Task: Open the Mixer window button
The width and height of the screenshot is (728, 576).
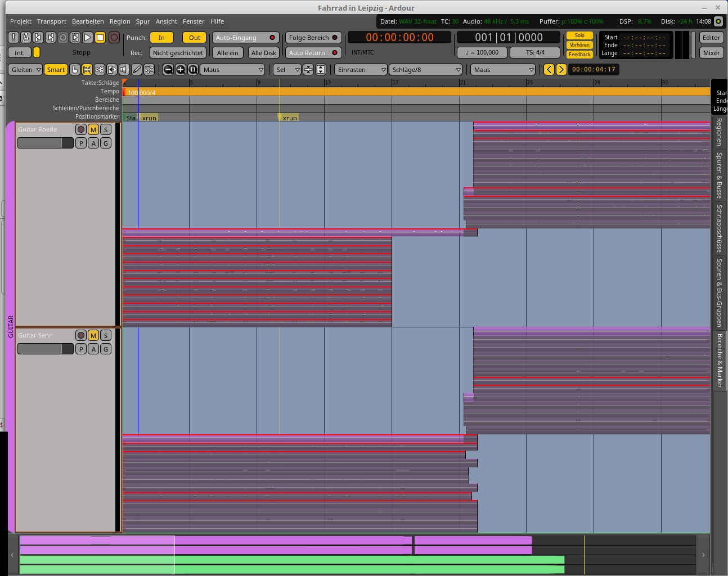Action: click(711, 53)
